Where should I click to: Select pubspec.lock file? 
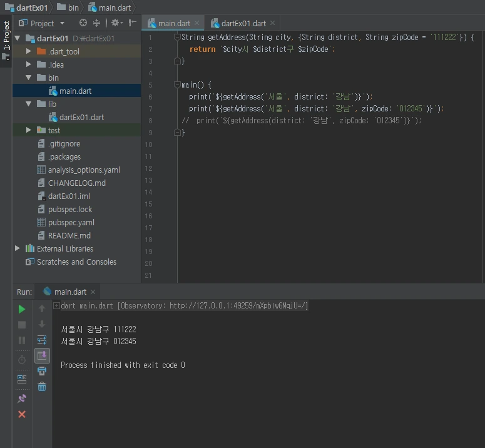tap(77, 210)
